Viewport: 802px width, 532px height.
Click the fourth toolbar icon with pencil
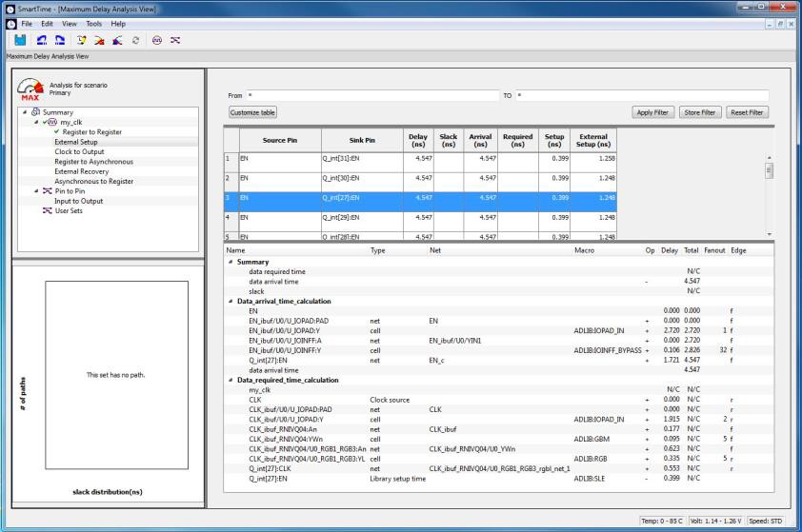pos(82,40)
